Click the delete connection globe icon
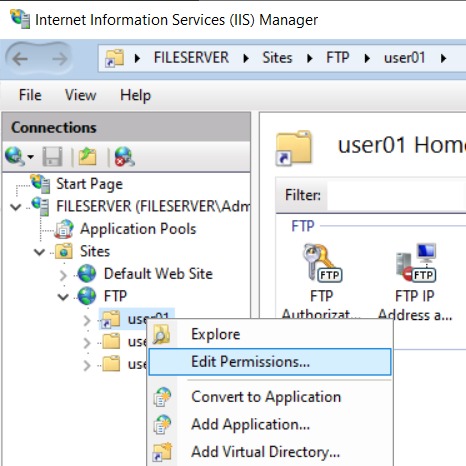 coord(124,156)
